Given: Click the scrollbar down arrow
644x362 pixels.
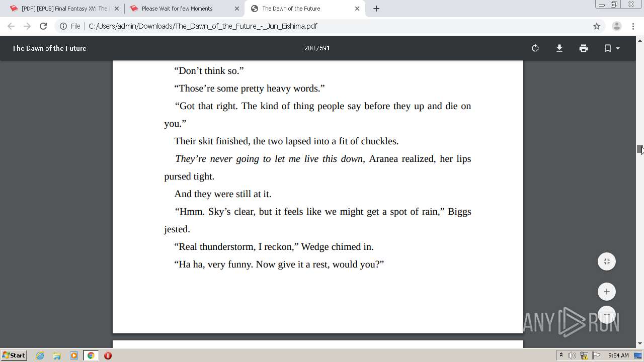Looking at the screenshot, I should point(640,344).
